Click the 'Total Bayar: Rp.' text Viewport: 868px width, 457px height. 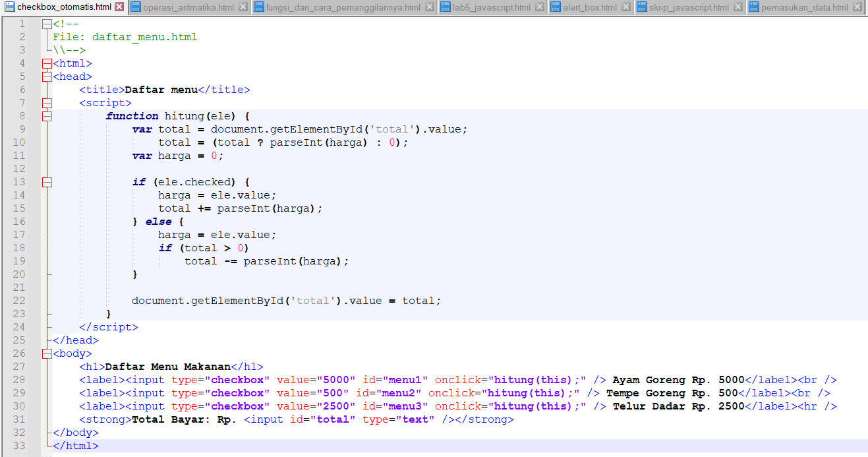185,419
